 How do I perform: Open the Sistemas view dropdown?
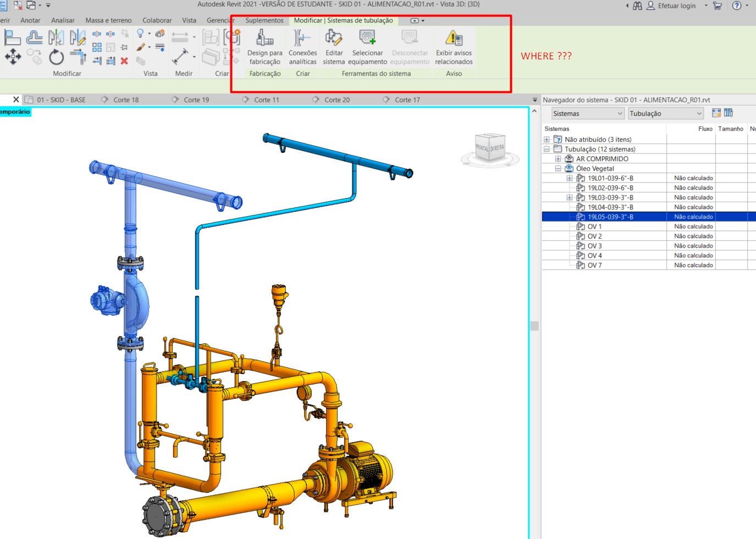coord(588,113)
